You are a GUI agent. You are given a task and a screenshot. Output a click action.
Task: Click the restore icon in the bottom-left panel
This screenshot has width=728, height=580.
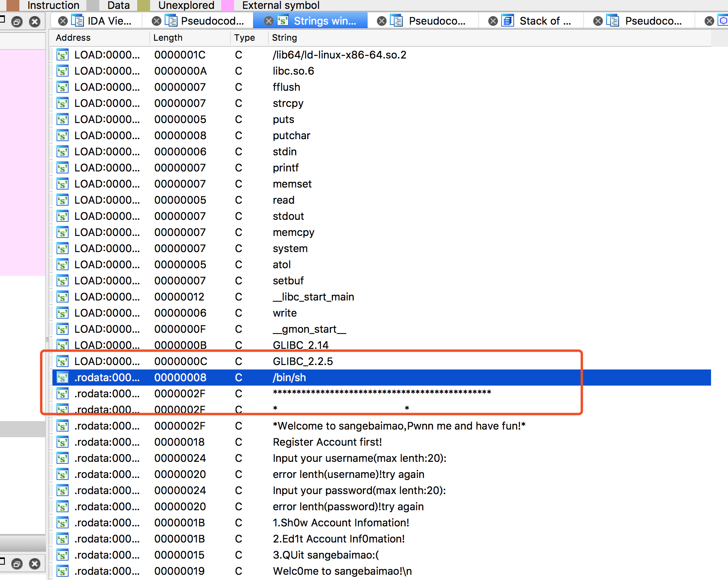coord(17,563)
